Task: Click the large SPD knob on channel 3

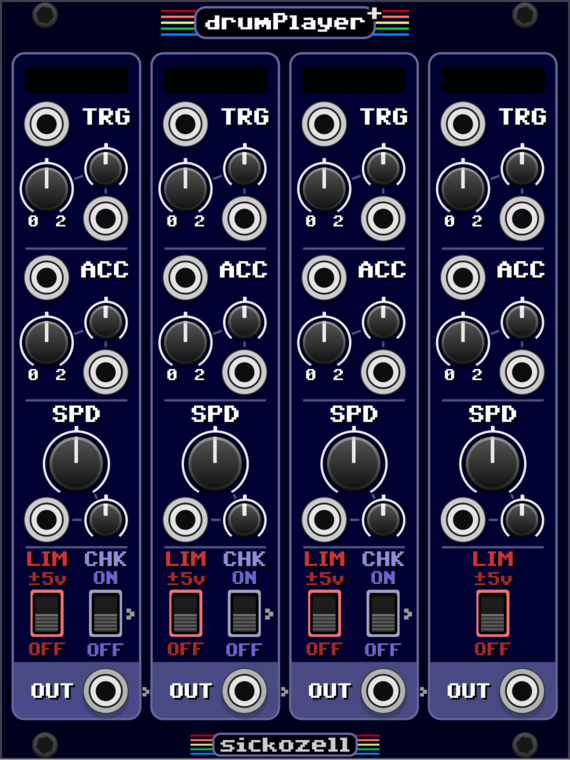Action: coord(353,463)
